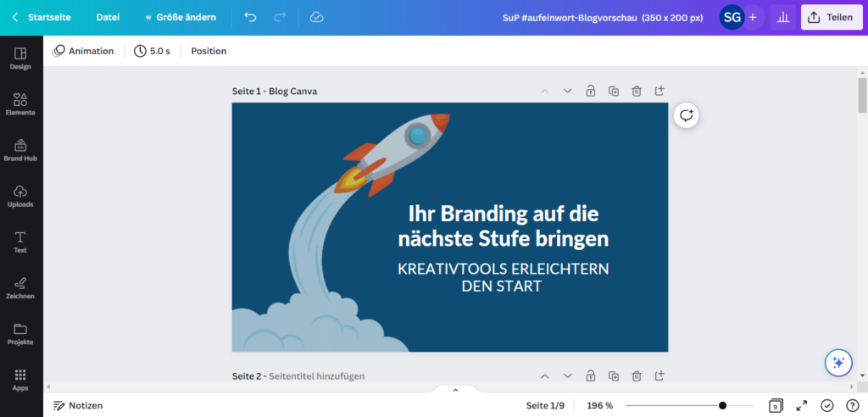Open the Apps grid panel
Screen dimensions: 868x417
pyautogui.click(x=20, y=381)
